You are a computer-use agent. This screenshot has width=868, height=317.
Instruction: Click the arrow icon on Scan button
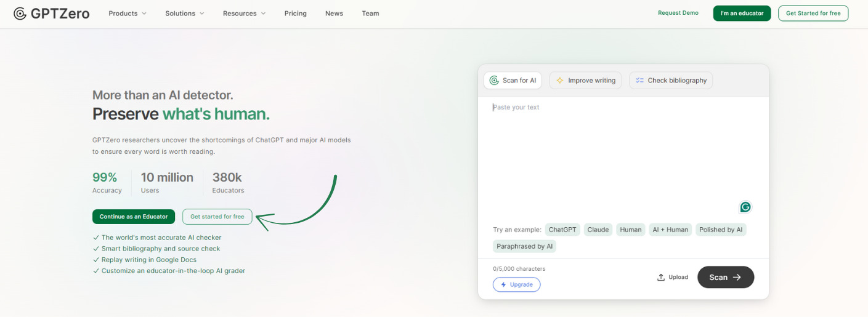[x=737, y=277]
